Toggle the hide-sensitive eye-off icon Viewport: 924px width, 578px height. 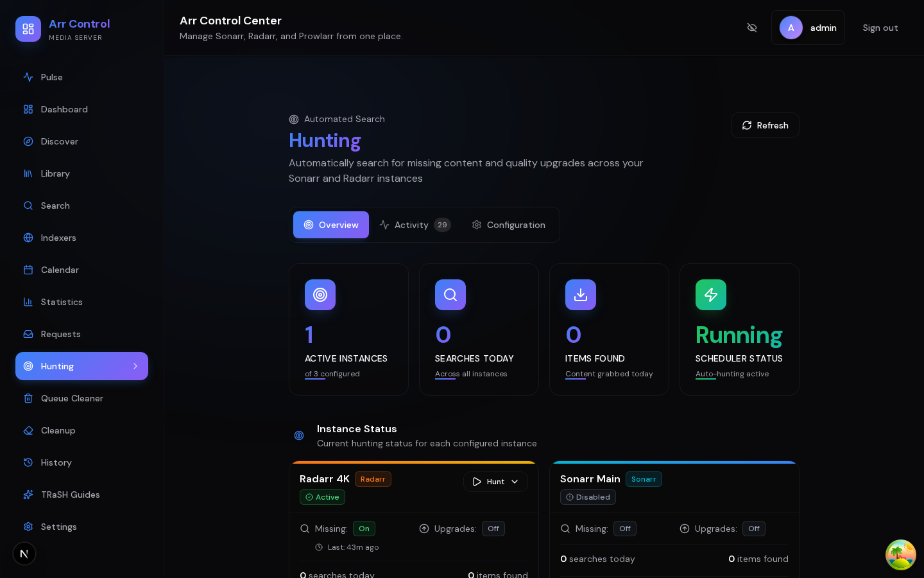752,28
